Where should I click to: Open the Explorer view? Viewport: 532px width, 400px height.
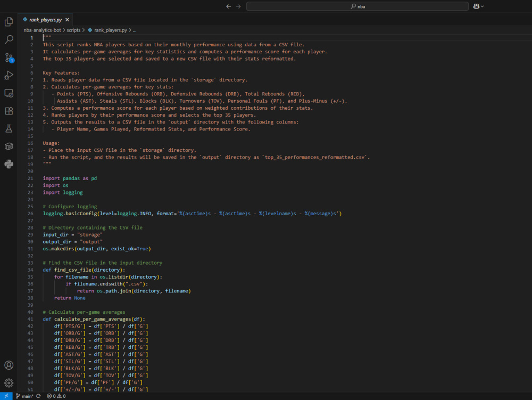point(9,22)
